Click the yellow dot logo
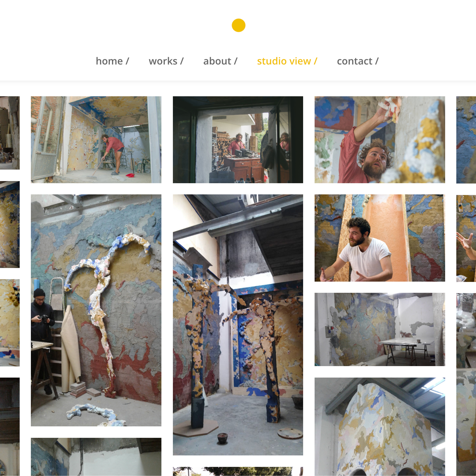Screen dimensions: 476x476 pyautogui.click(x=238, y=25)
